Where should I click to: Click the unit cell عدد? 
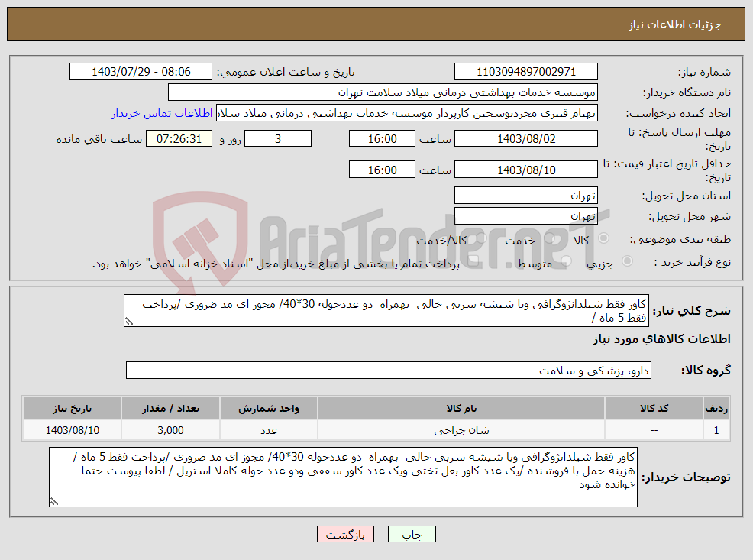coord(269,430)
